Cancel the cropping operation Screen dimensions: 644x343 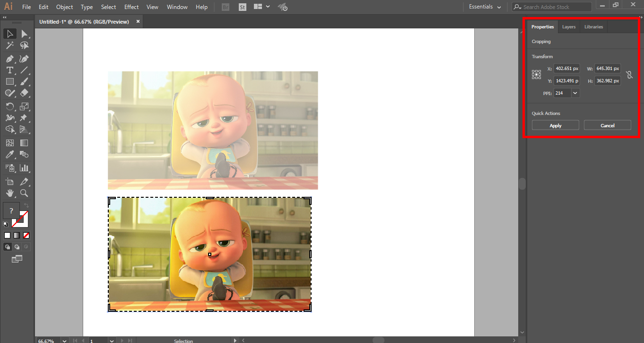click(x=607, y=125)
